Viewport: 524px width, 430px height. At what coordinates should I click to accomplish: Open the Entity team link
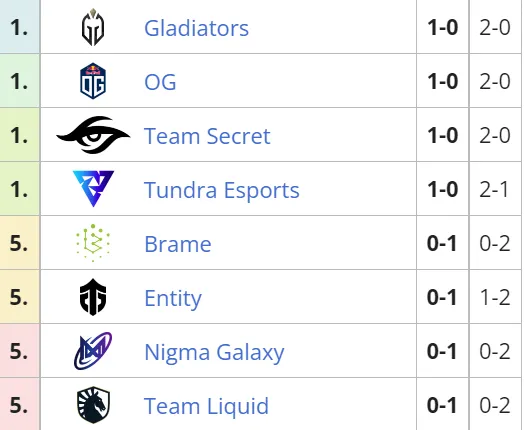[x=173, y=298]
